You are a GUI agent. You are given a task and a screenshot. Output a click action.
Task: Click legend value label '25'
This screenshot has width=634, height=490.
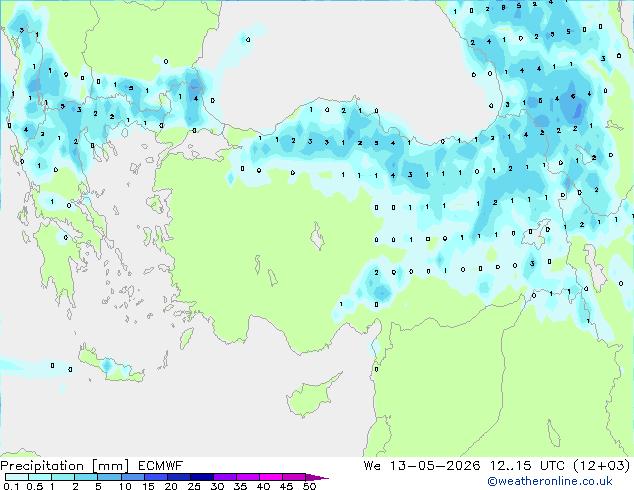pyautogui.click(x=194, y=486)
